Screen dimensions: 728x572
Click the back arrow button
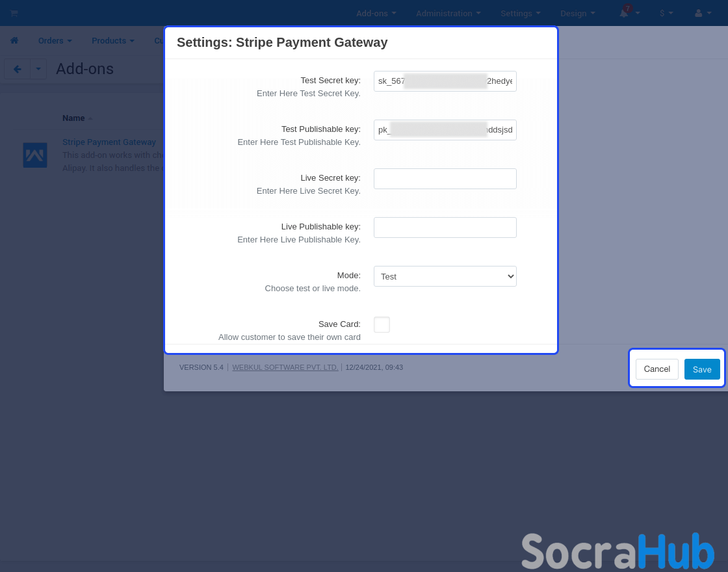(17, 69)
